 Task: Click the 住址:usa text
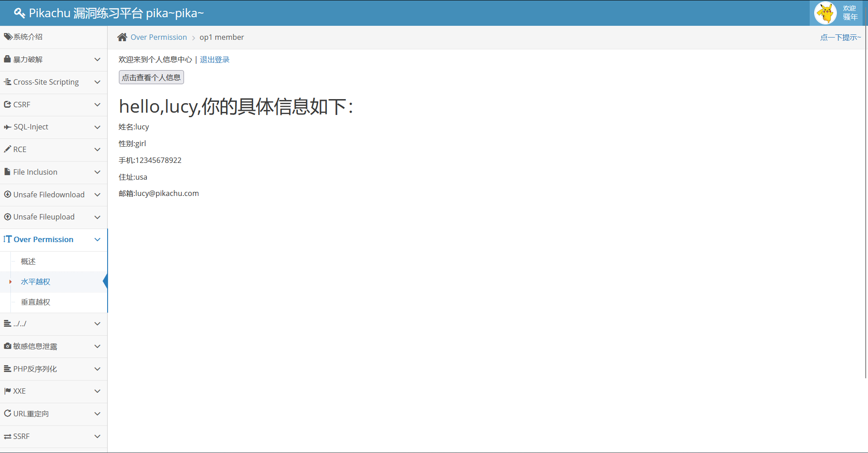[133, 177]
